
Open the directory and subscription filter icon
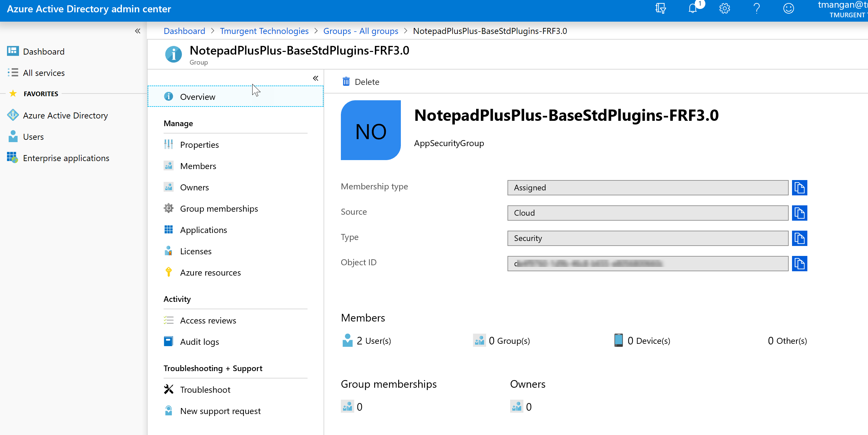[660, 9]
